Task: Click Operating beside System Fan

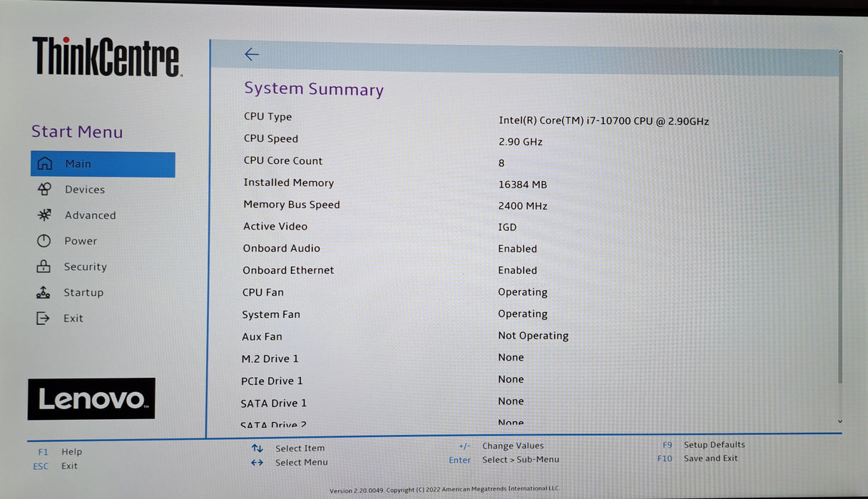Action: click(523, 314)
